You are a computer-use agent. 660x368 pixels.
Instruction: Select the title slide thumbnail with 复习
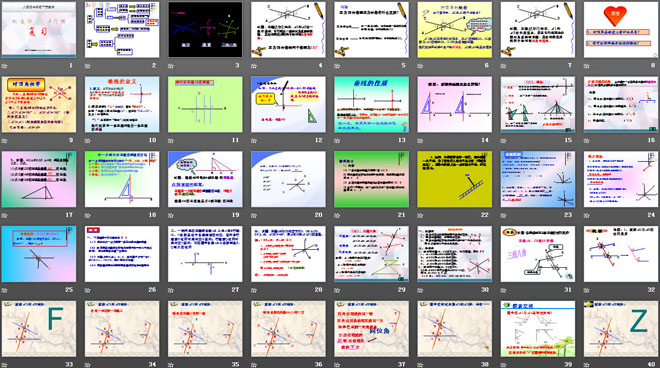(39, 29)
